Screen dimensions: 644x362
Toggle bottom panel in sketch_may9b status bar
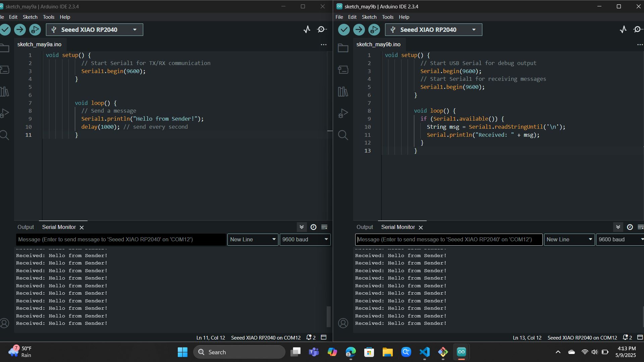(640, 337)
